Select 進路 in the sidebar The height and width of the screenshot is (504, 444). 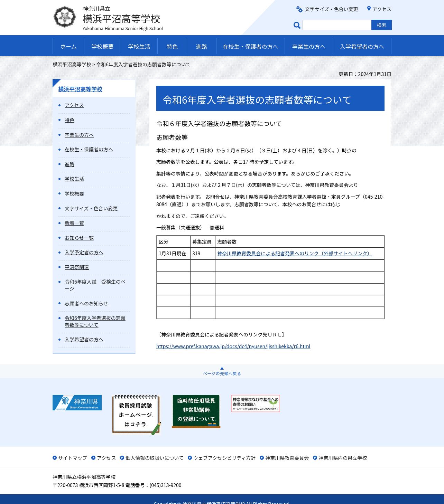click(x=70, y=164)
